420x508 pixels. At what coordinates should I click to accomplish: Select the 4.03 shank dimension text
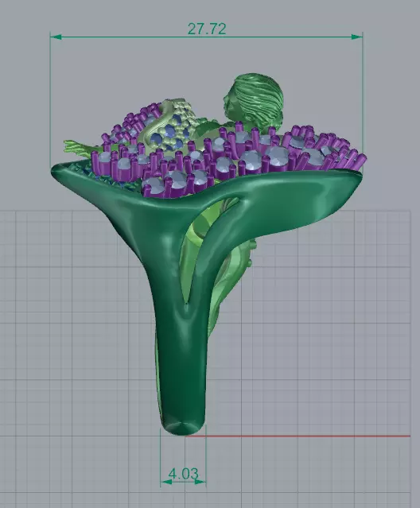coord(184,474)
